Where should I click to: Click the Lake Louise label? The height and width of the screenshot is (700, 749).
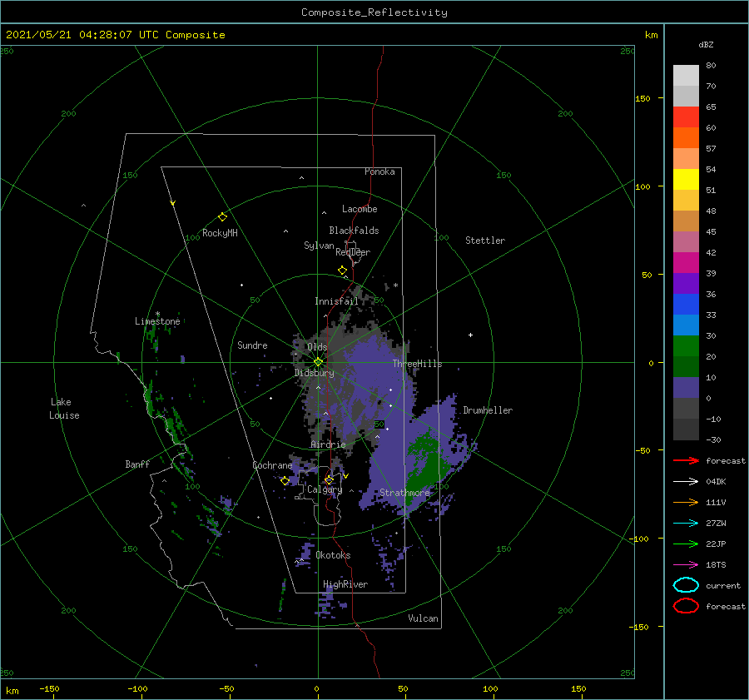(x=64, y=409)
